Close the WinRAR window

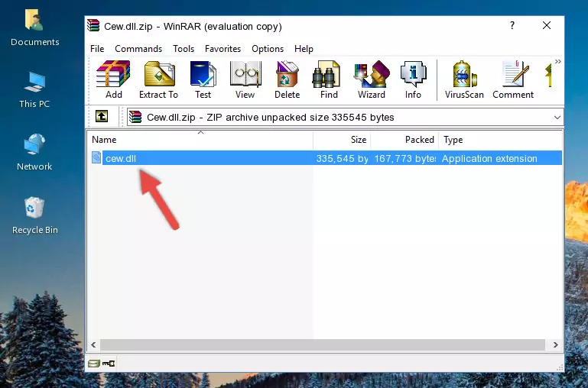tap(547, 25)
